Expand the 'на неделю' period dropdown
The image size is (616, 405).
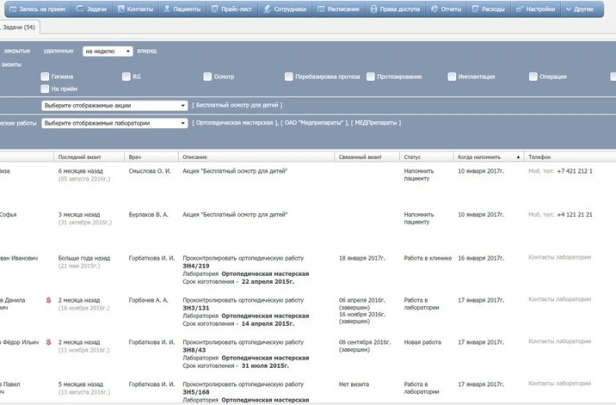click(x=107, y=51)
